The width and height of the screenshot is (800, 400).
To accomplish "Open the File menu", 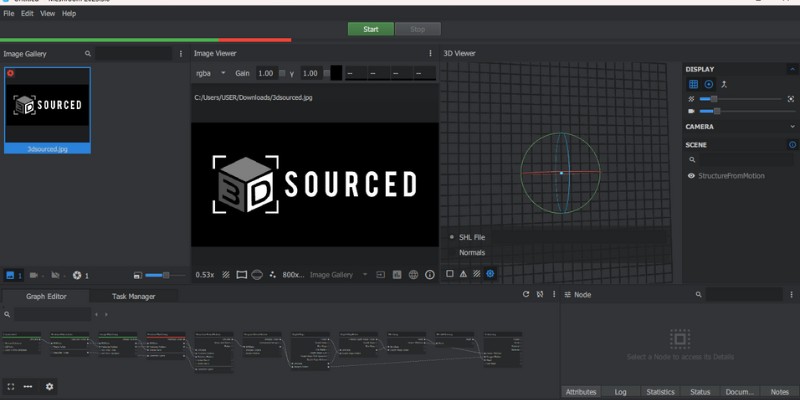I will click(x=9, y=14).
